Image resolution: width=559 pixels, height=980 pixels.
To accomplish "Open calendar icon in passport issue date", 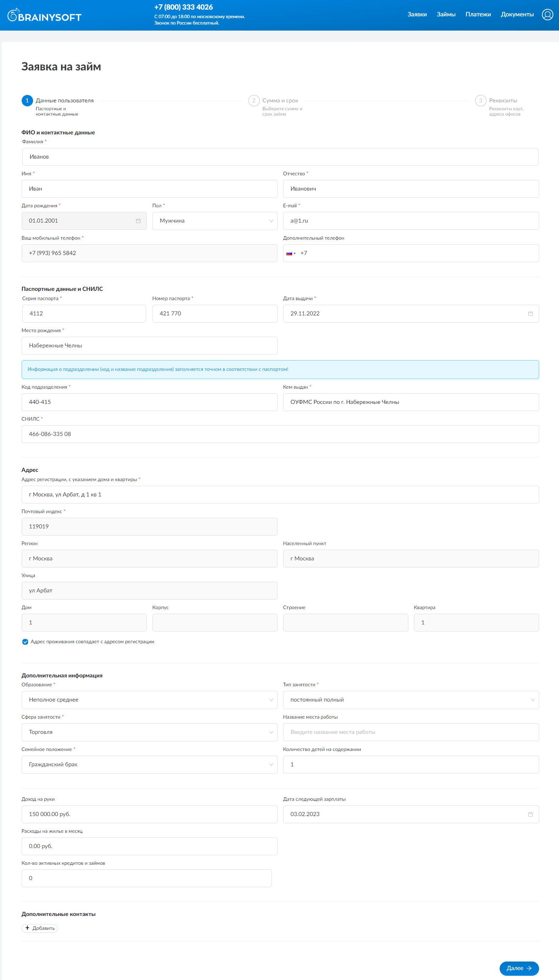I will (x=530, y=314).
